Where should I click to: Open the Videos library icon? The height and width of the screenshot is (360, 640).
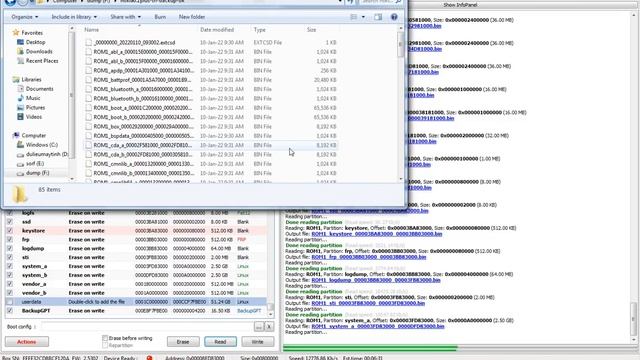[x=20, y=117]
